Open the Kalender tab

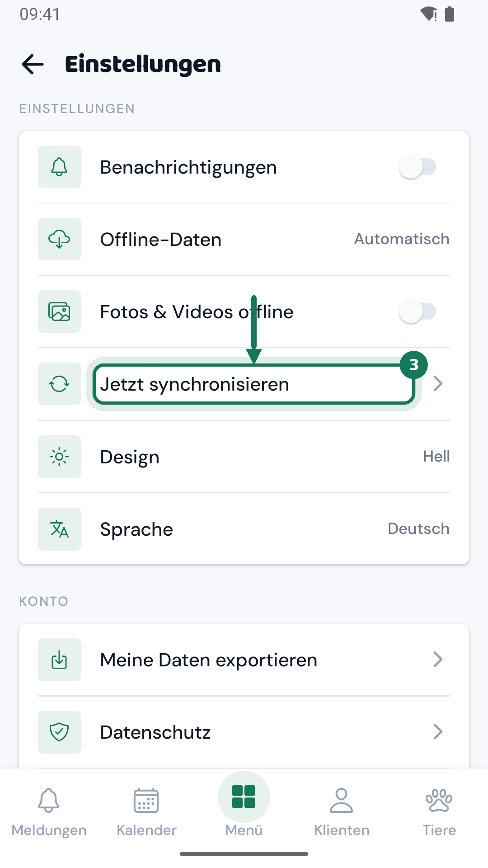coord(146,812)
